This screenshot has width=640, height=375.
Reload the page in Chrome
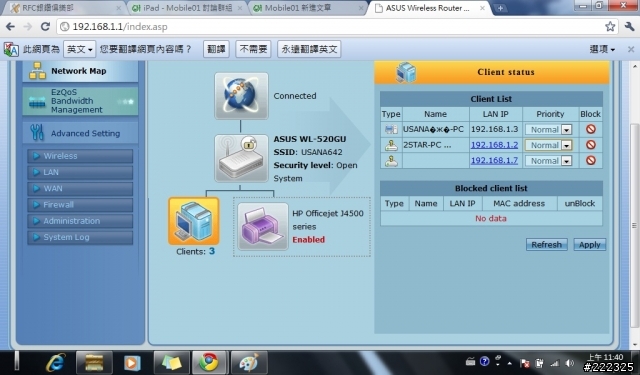tap(45, 27)
